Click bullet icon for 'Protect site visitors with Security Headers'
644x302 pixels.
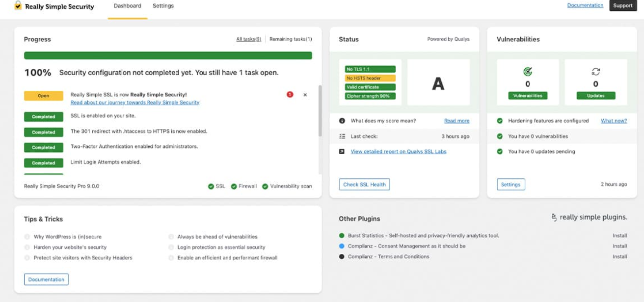pyautogui.click(x=27, y=257)
